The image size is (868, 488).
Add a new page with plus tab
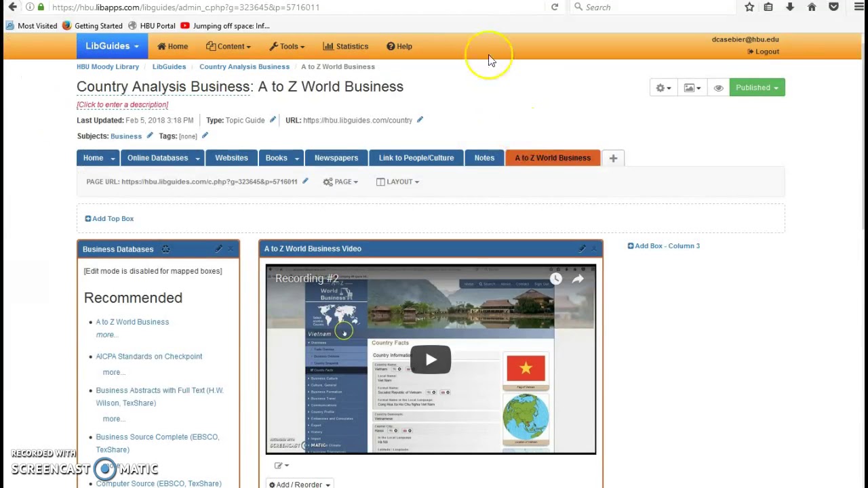(x=613, y=158)
